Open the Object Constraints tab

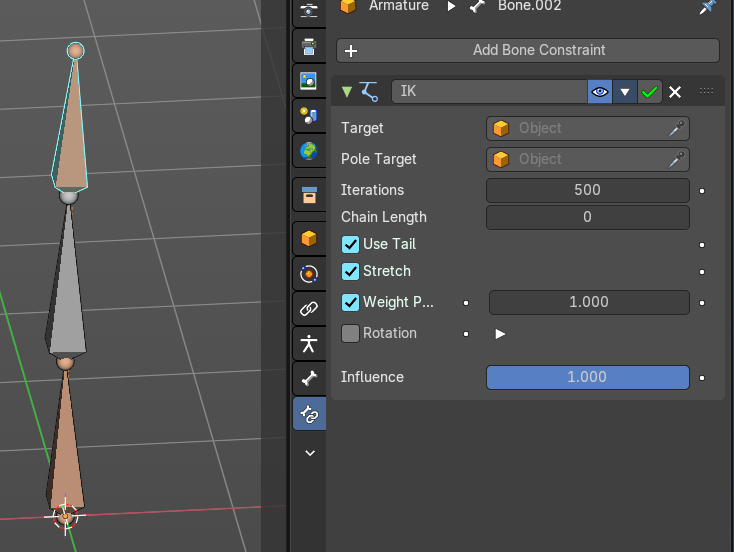click(x=309, y=309)
